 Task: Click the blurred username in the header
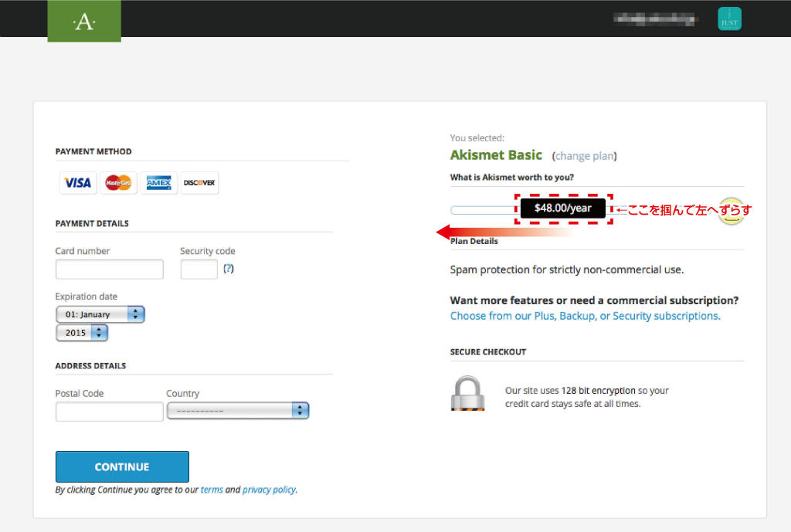654,19
